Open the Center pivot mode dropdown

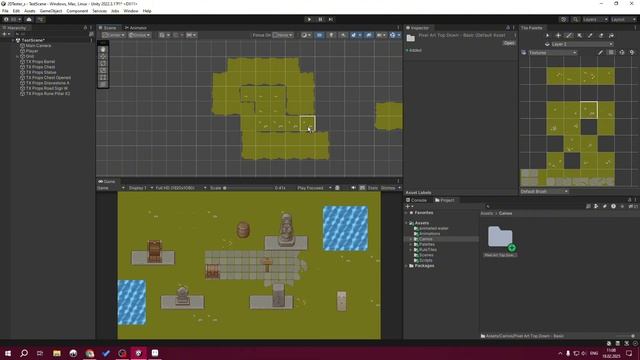pos(113,35)
